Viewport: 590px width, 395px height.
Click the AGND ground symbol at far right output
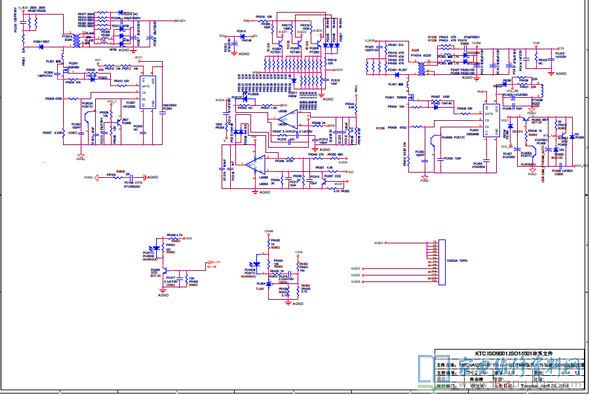(x=552, y=73)
